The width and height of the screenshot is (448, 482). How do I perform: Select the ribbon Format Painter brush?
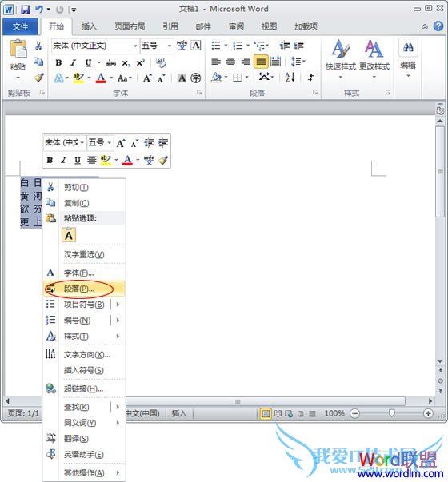38,78
